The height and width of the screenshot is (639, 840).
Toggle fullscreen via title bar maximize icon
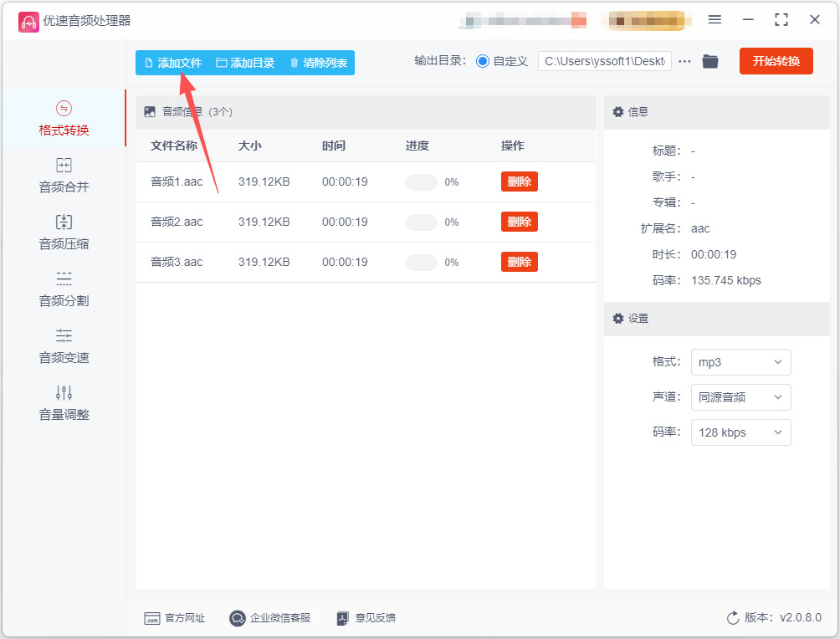[781, 20]
